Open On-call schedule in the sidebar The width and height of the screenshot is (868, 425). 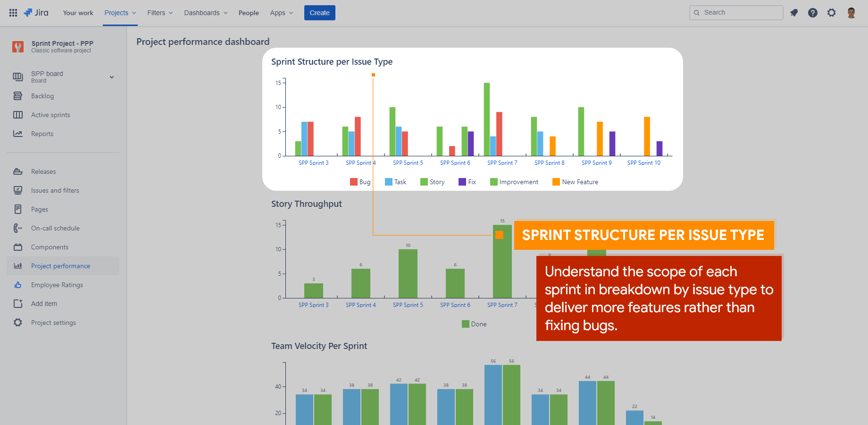click(55, 228)
